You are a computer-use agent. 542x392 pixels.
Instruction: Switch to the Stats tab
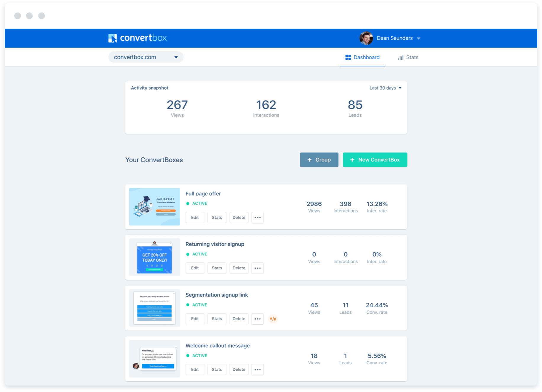tap(408, 57)
